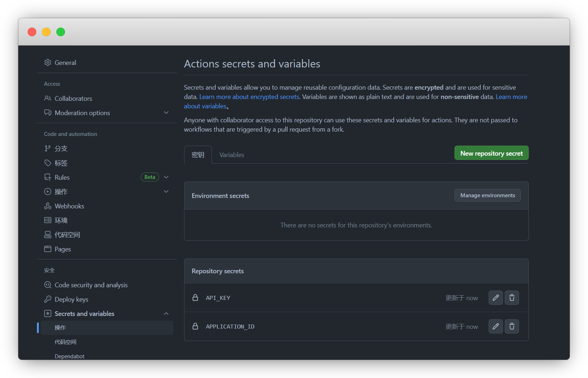588x378 pixels.
Task: Open General settings via the gear icon
Action: [48, 62]
